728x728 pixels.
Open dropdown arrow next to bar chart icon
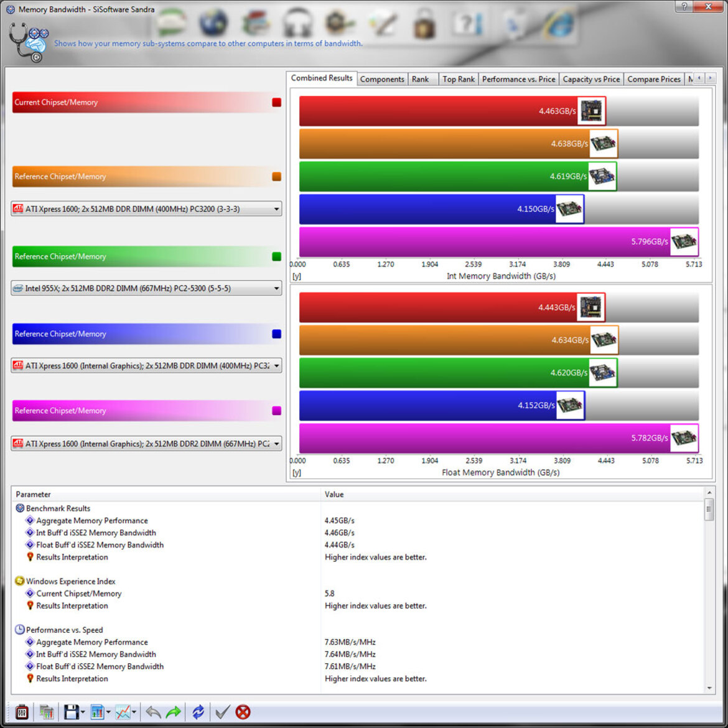pos(108,712)
